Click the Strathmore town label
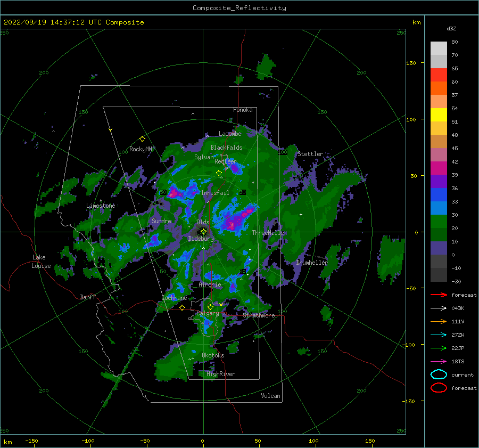 click(259, 315)
